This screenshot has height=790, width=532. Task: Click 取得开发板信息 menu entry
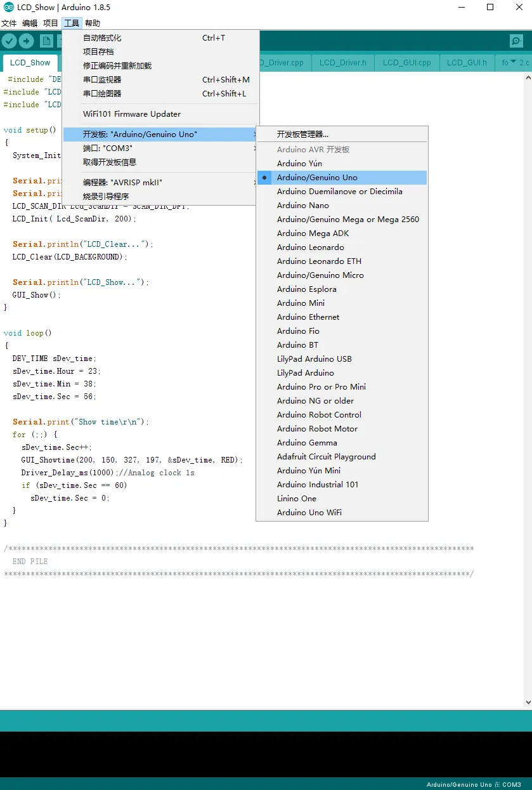tap(161, 162)
